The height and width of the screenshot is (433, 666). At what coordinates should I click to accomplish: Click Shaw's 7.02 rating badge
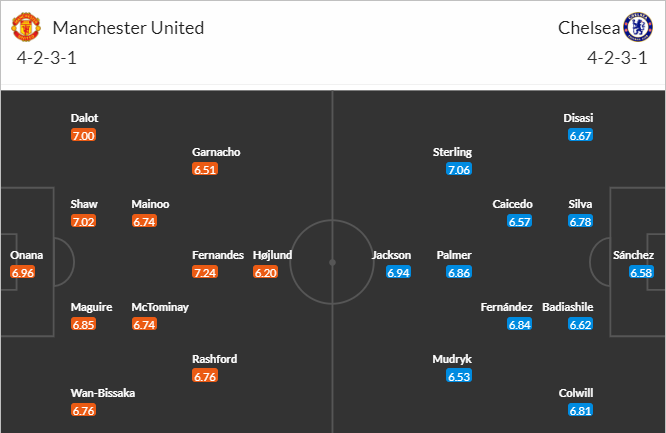coord(83,221)
